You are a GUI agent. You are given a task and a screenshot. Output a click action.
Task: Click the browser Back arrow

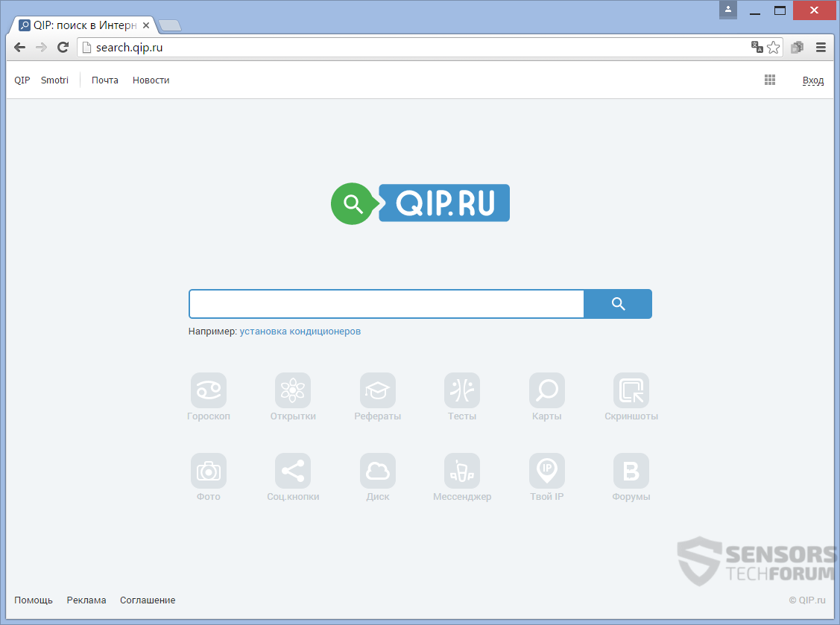pos(20,47)
